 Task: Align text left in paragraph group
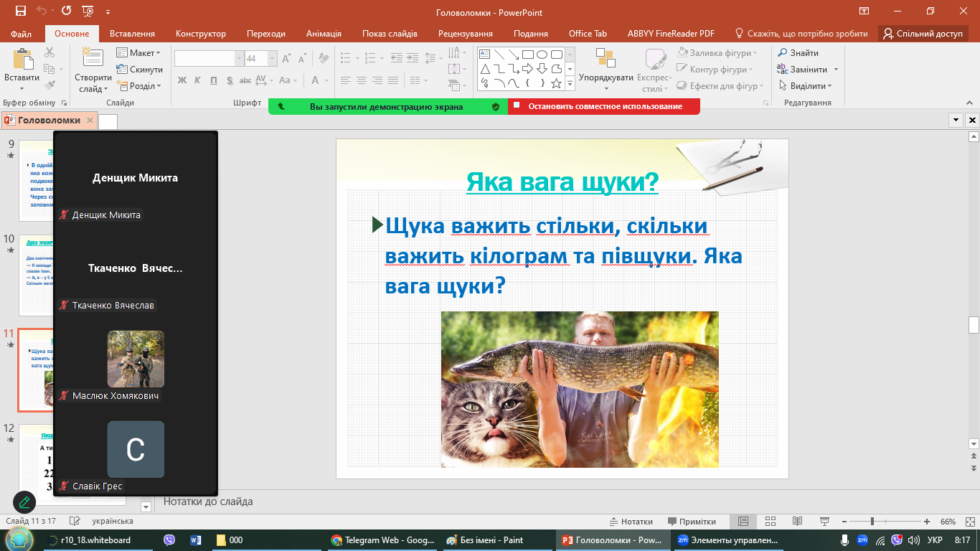[346, 80]
